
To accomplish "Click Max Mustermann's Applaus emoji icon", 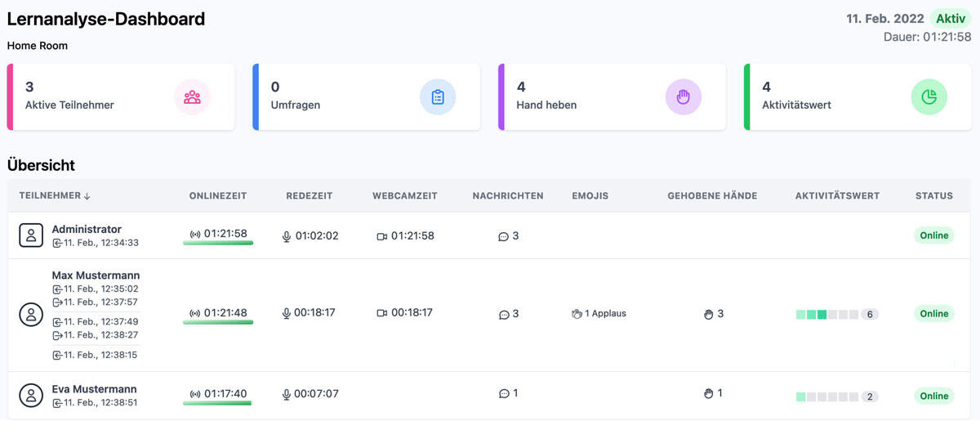I will 577,314.
